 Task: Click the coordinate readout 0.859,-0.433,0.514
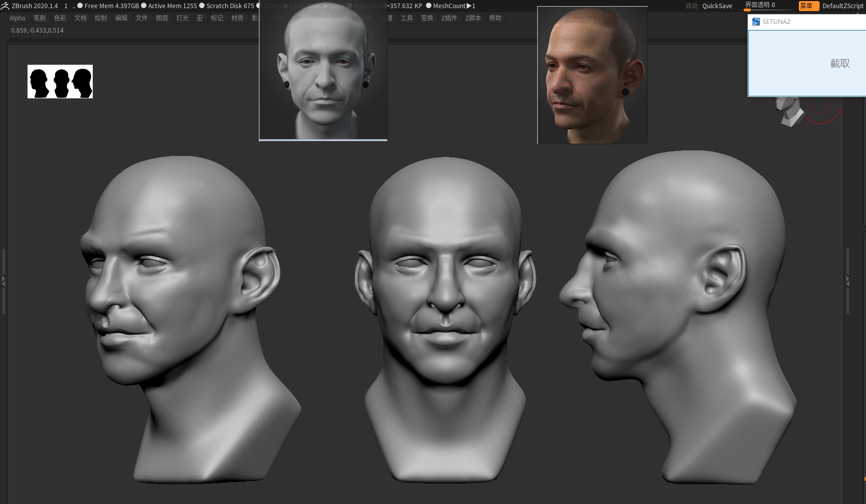pyautogui.click(x=37, y=31)
